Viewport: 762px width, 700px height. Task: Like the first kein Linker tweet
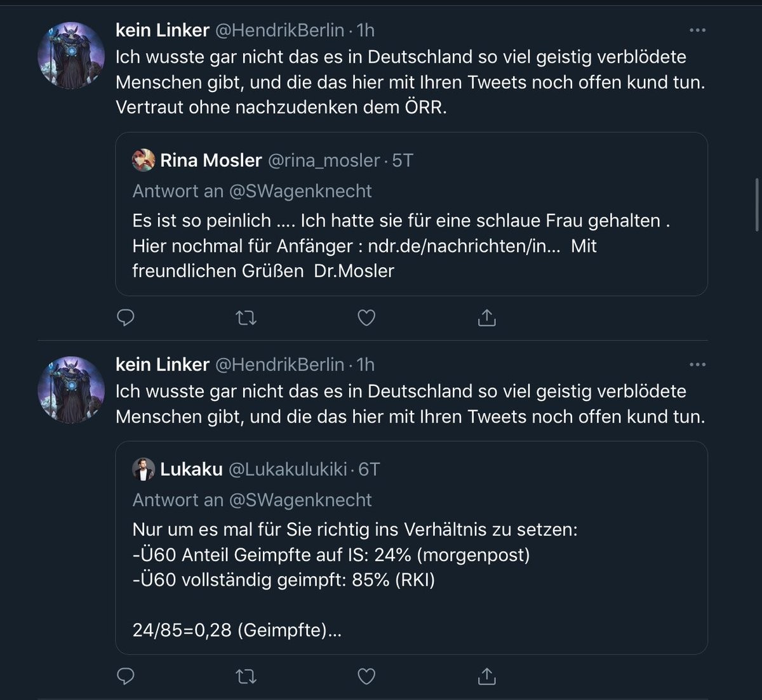(366, 317)
